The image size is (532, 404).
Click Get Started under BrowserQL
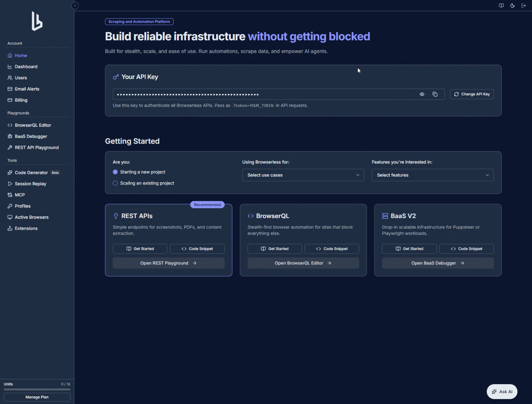(275, 249)
